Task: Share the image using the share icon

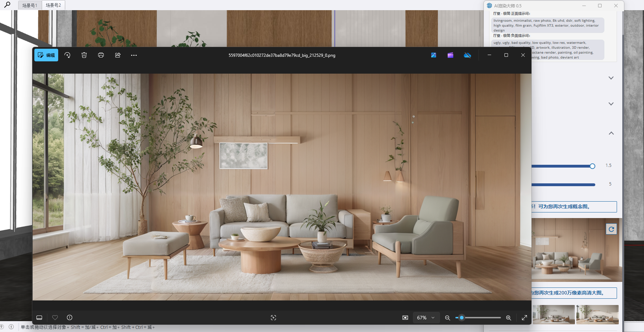Action: (117, 55)
